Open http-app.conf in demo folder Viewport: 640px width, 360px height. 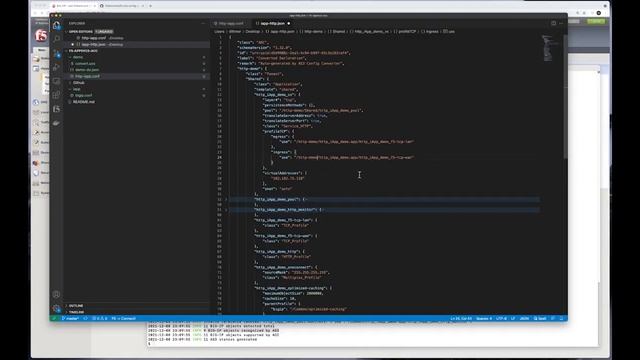click(x=137, y=76)
